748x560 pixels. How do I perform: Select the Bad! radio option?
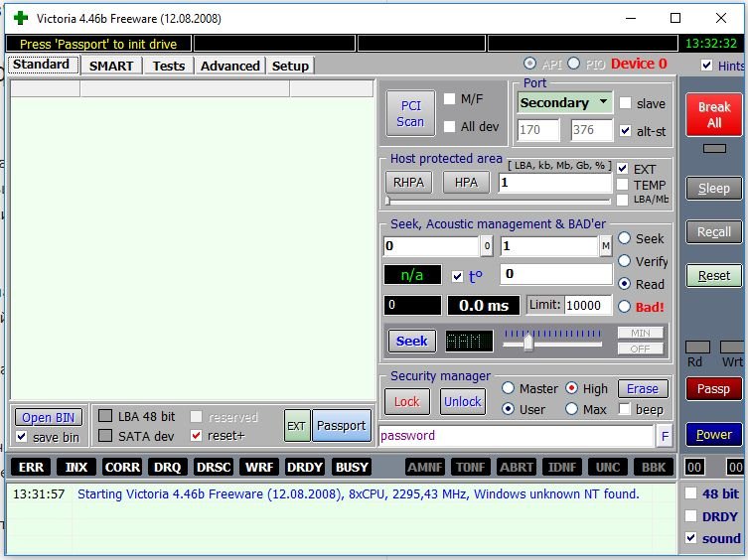point(625,306)
